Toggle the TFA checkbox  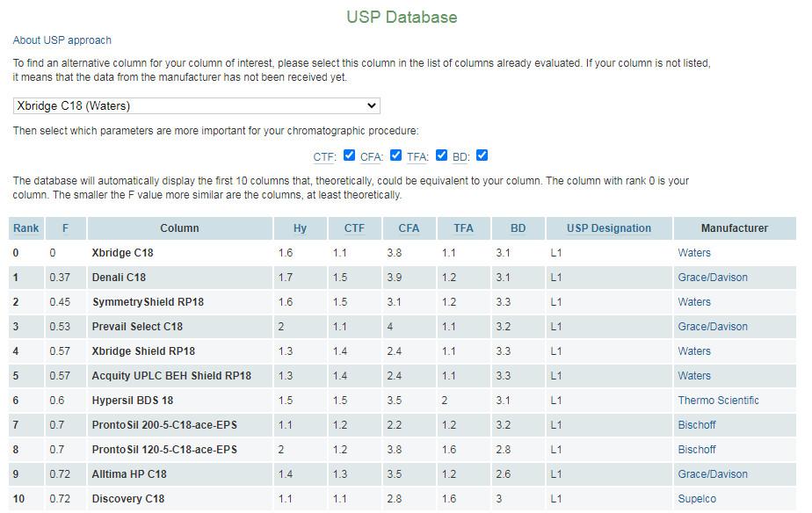(441, 155)
